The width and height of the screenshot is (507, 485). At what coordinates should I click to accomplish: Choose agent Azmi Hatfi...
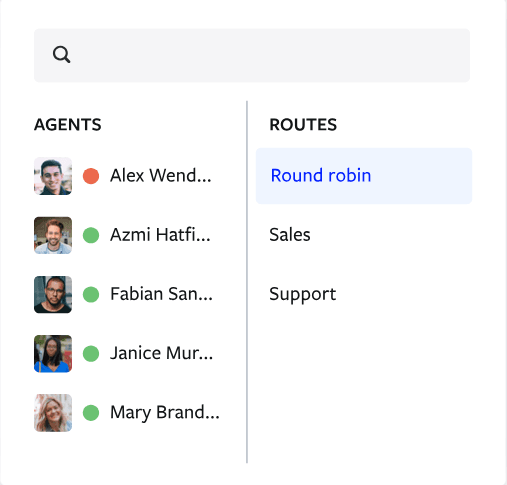[160, 235]
